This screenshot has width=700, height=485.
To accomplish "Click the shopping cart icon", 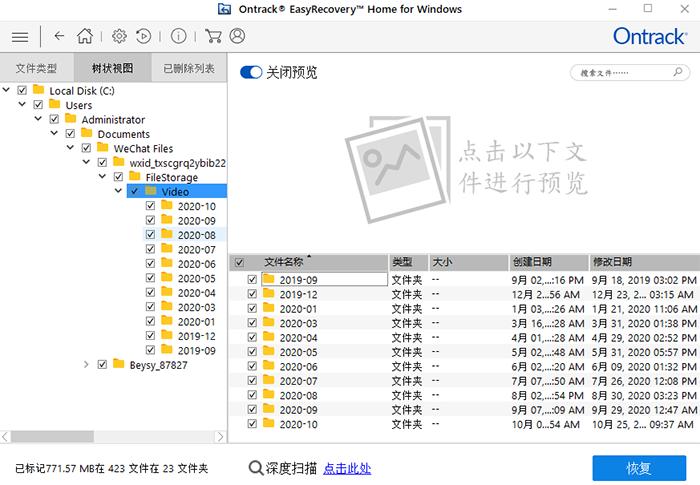I will (x=213, y=36).
